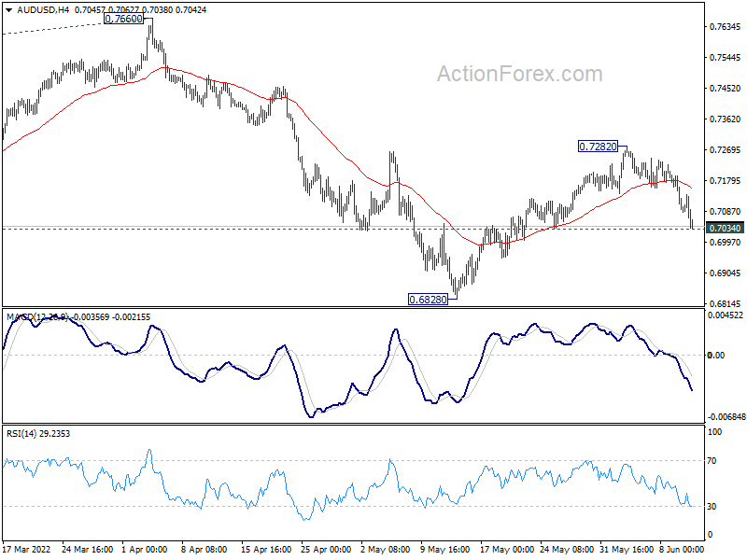Click the 0.69970 price axis value
747x560 pixels.
coord(726,243)
